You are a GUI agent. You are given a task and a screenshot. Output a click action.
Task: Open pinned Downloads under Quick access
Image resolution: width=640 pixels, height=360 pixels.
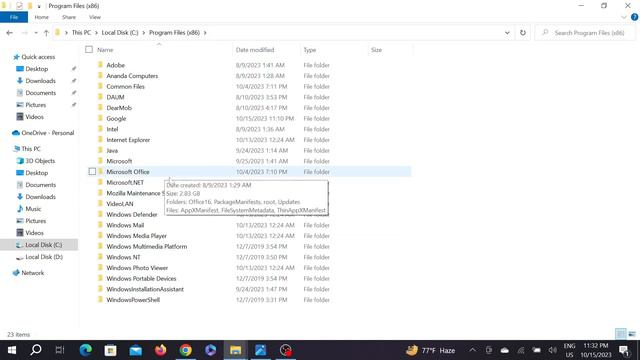[x=40, y=81]
